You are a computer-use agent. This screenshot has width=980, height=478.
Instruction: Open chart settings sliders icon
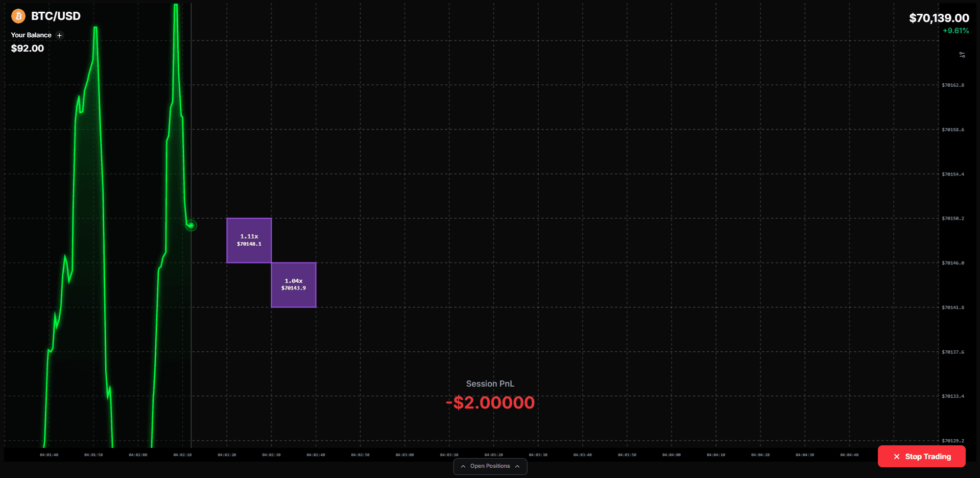click(962, 55)
